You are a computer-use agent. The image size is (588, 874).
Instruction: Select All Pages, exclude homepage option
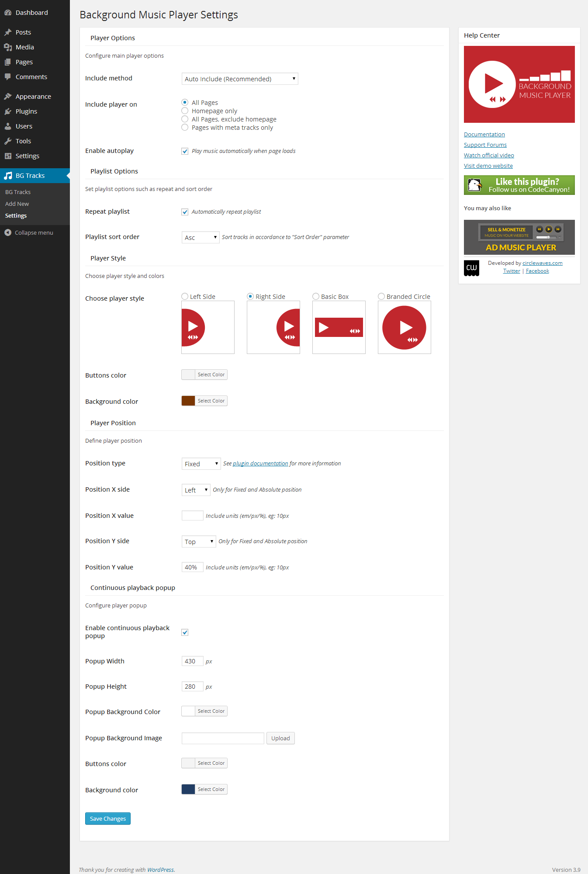click(185, 119)
